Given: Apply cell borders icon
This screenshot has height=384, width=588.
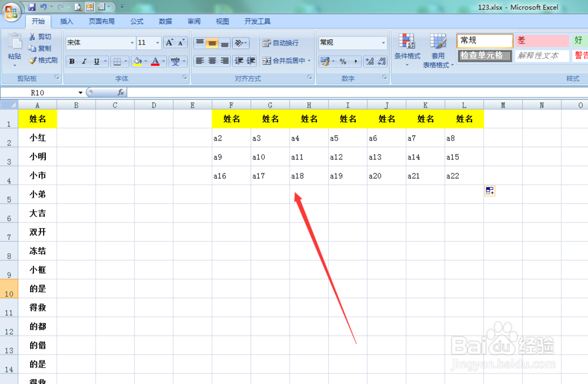Looking at the screenshot, I should pos(118,61).
